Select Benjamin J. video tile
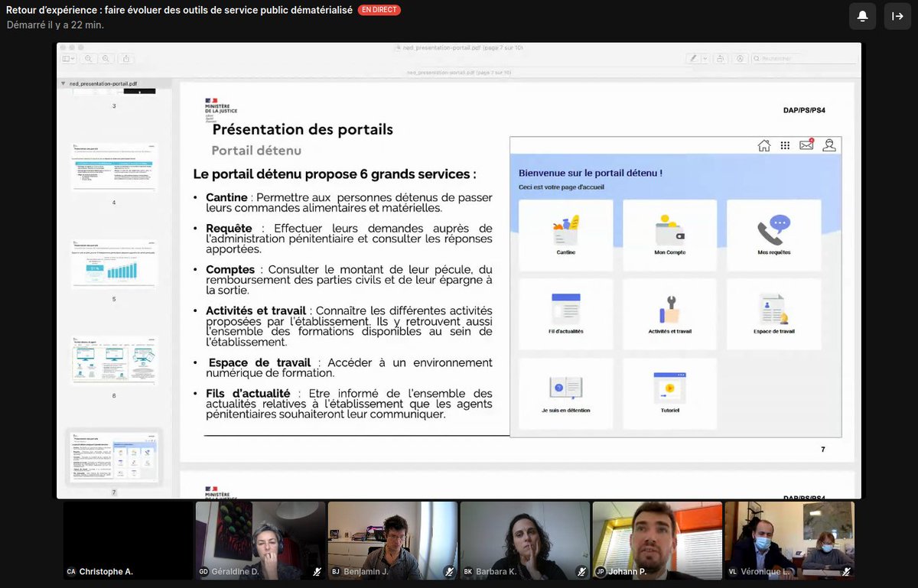The height and width of the screenshot is (588, 918). [x=392, y=541]
